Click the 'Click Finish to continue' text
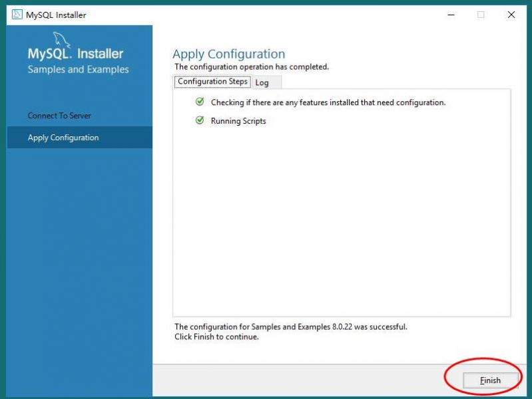The width and height of the screenshot is (532, 399). (x=216, y=336)
